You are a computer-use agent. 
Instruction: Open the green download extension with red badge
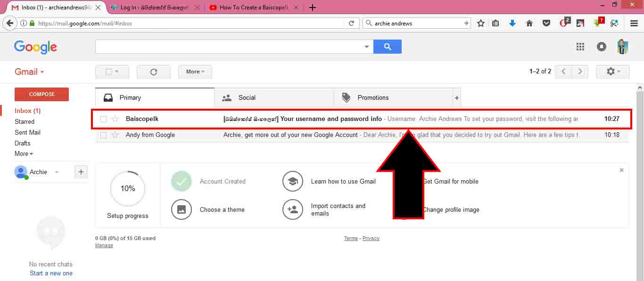(x=598, y=22)
